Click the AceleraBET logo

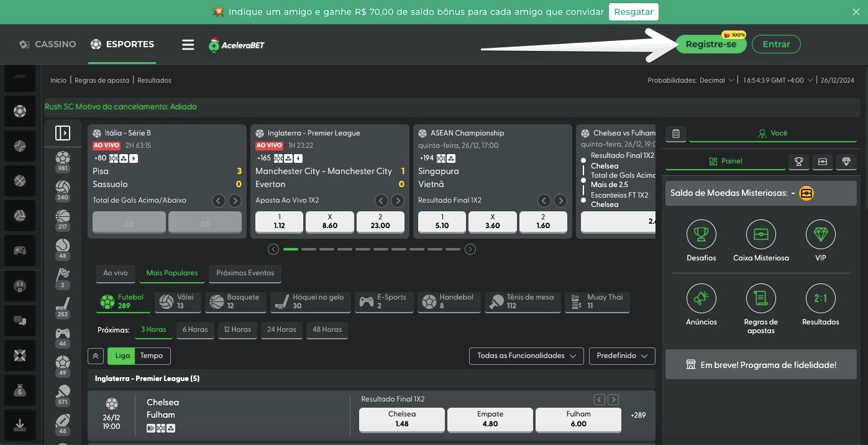pyautogui.click(x=237, y=44)
